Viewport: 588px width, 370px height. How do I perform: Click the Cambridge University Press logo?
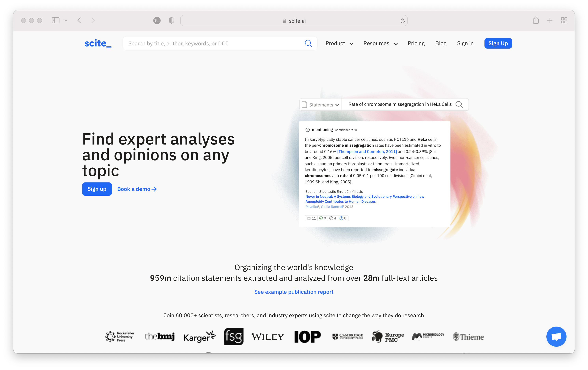pos(347,336)
